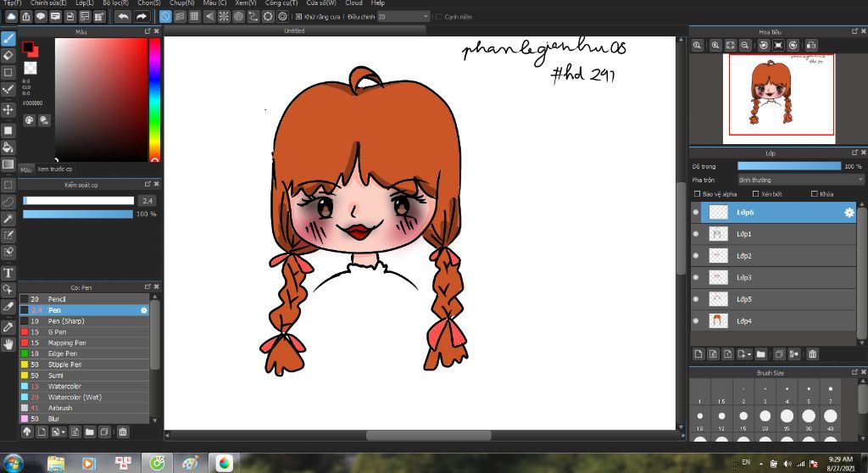Screen dimensions: 868x473
Task: Rotate canvas left in Navigator
Action: [764, 46]
